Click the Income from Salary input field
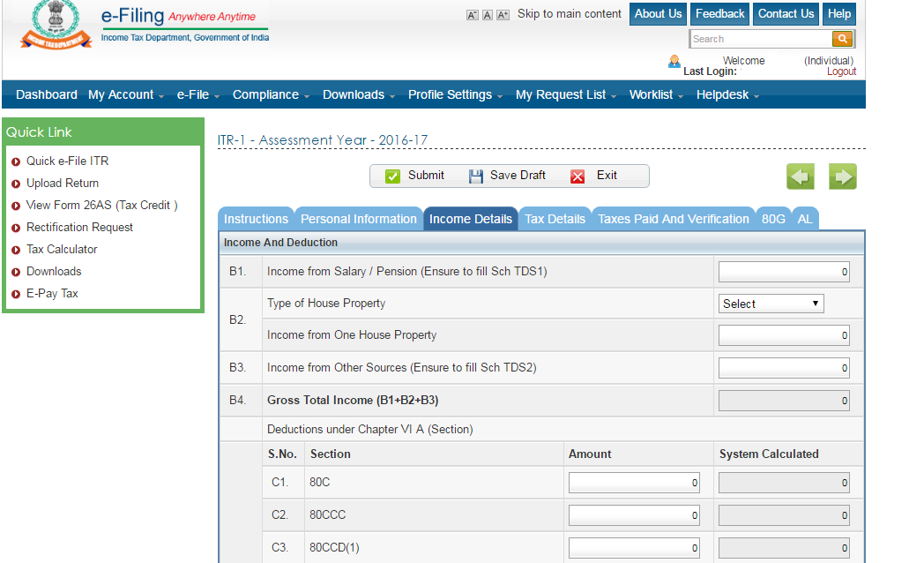The height and width of the screenshot is (563, 924). click(x=784, y=272)
